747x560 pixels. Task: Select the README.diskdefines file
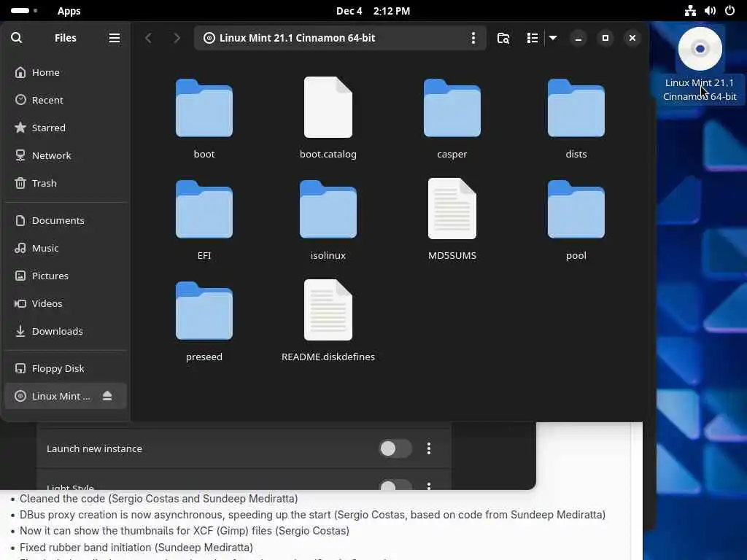click(x=328, y=321)
